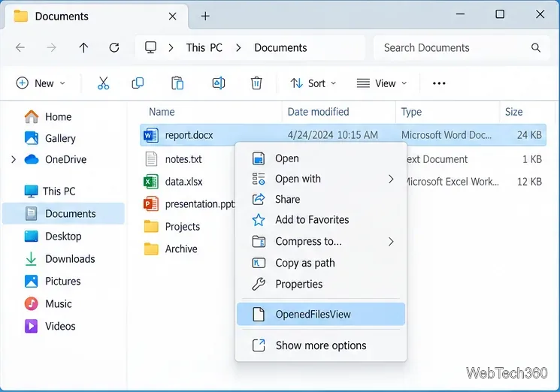This screenshot has height=392, width=560.
Task: Choose Copy as path
Action: (x=321, y=263)
